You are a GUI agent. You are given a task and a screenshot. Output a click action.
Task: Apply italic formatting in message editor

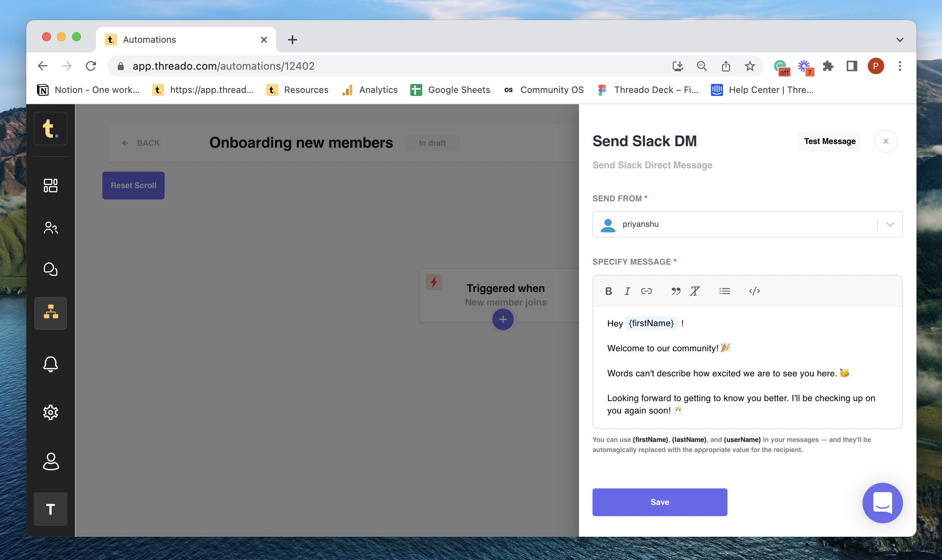(627, 291)
